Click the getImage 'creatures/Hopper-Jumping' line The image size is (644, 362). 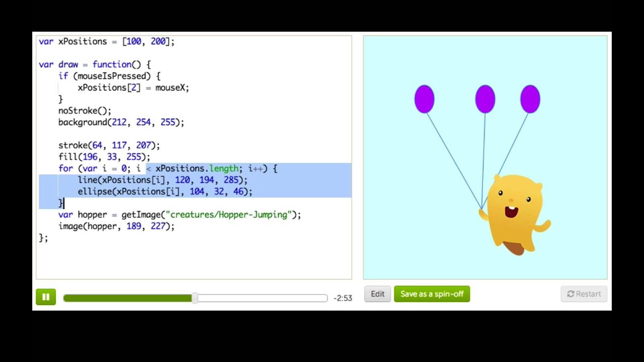180,215
